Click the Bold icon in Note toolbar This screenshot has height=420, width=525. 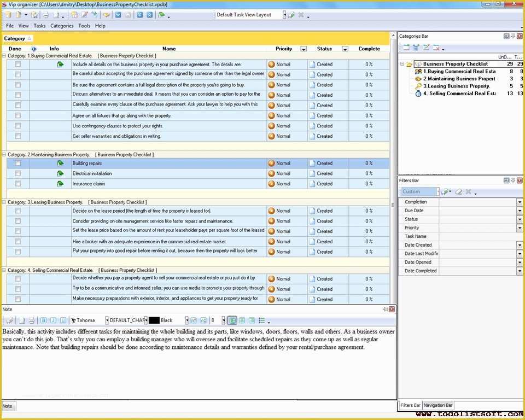click(x=44, y=320)
